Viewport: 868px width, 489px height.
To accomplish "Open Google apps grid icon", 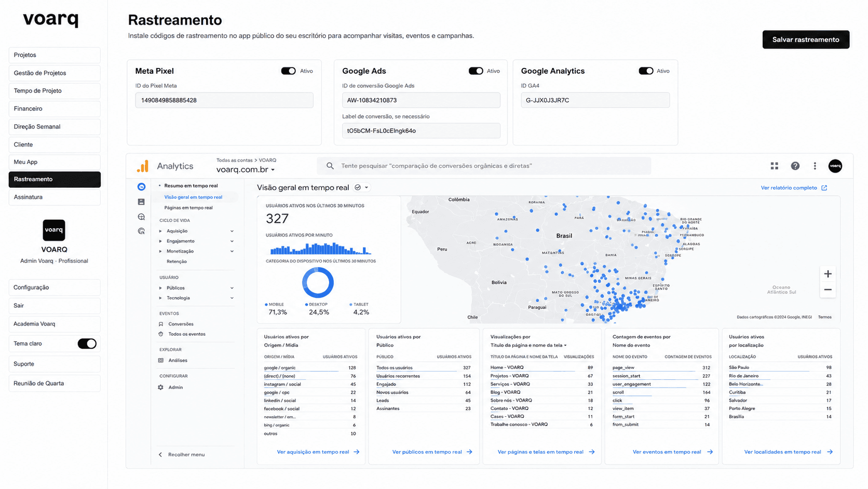I will coord(774,166).
